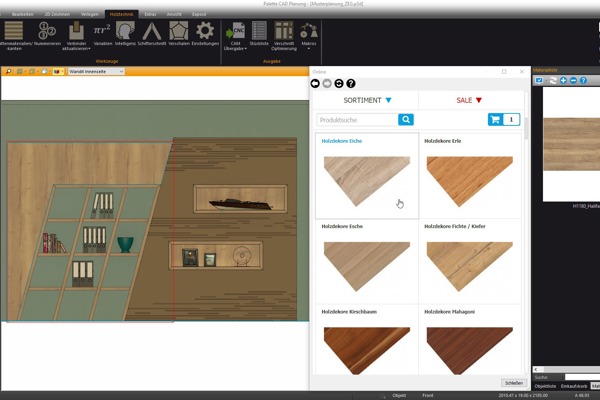
Task: Click the back arrow in Online dialog
Action: click(x=316, y=83)
